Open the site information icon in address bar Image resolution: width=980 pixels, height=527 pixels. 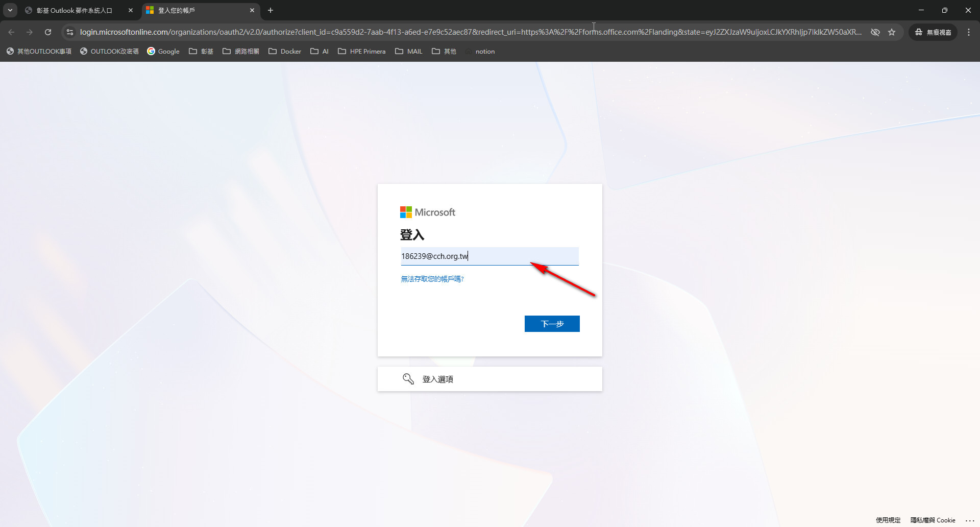tap(70, 32)
